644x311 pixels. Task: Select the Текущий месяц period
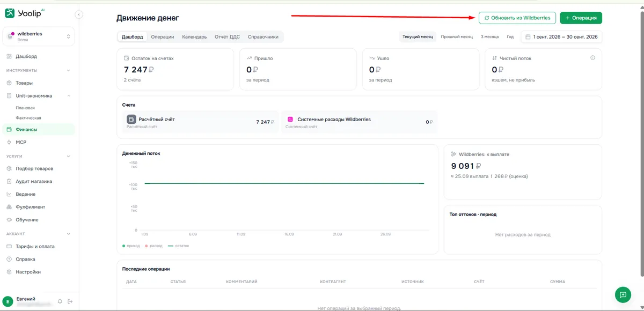coord(418,37)
